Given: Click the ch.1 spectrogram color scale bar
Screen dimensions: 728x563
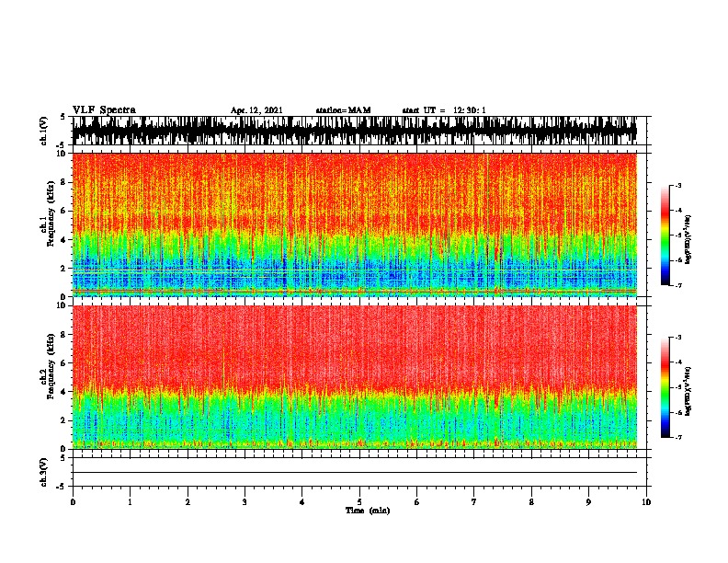Looking at the screenshot, I should click(665, 236).
